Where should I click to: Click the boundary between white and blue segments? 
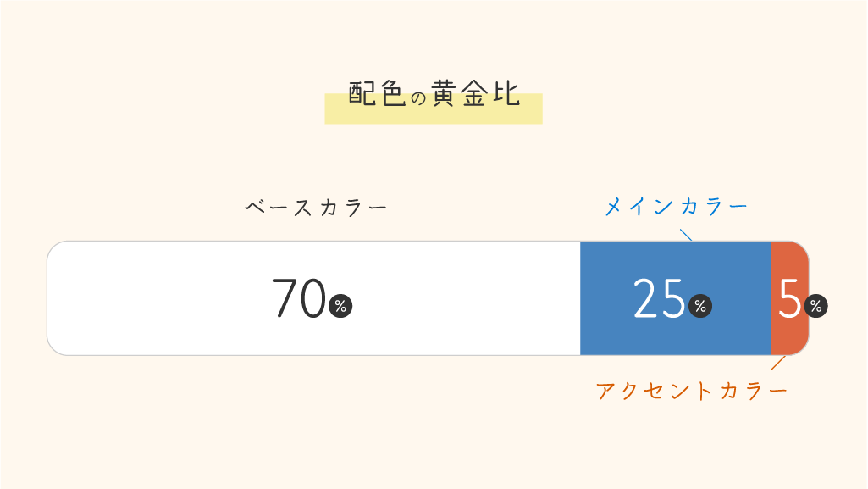coord(580,298)
